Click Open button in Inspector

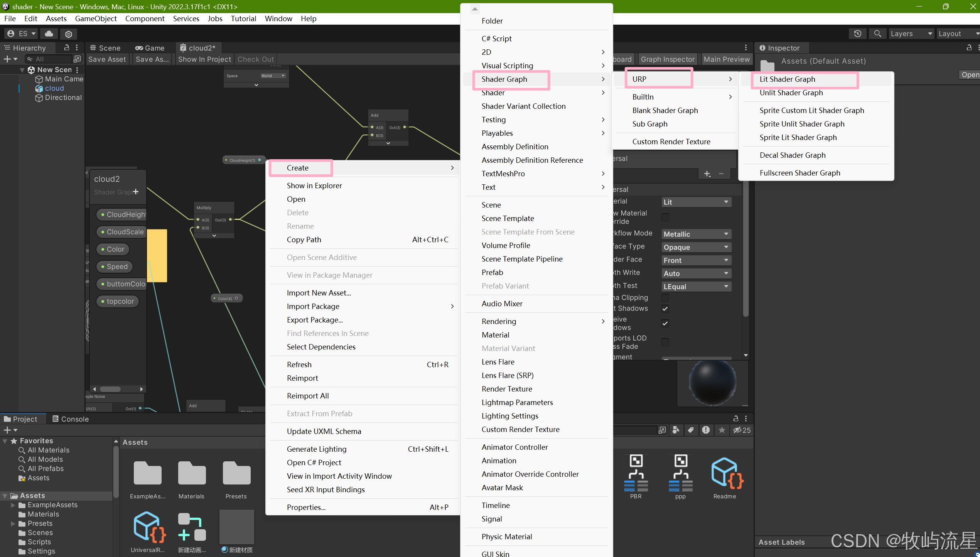[970, 75]
